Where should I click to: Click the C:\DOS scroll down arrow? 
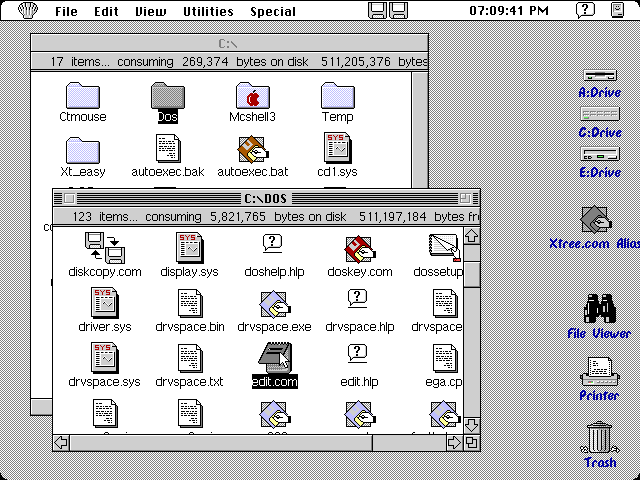click(x=472, y=425)
